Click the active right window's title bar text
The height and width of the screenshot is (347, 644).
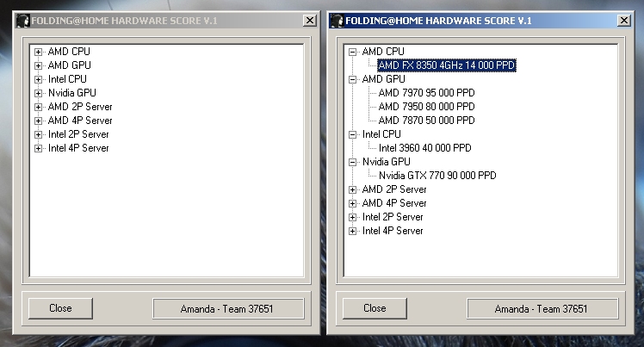(438, 21)
